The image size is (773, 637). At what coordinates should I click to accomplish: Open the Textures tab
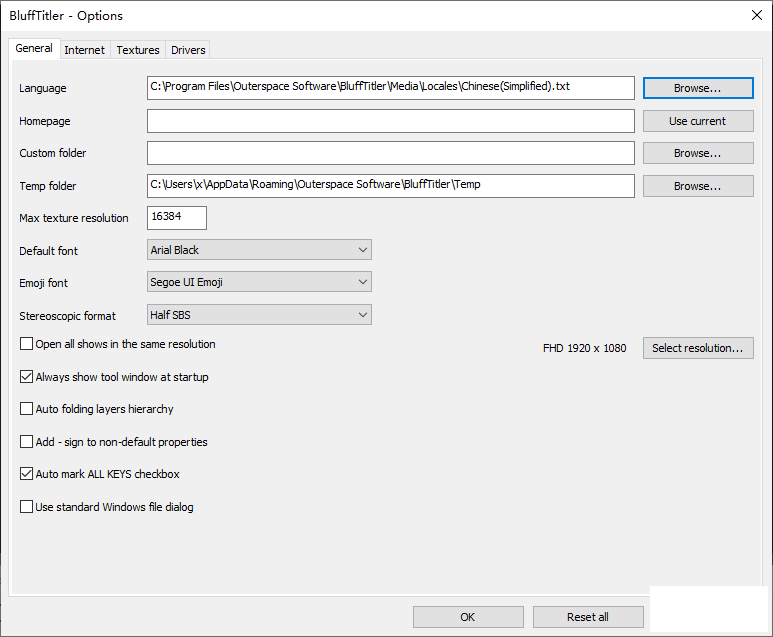(138, 50)
